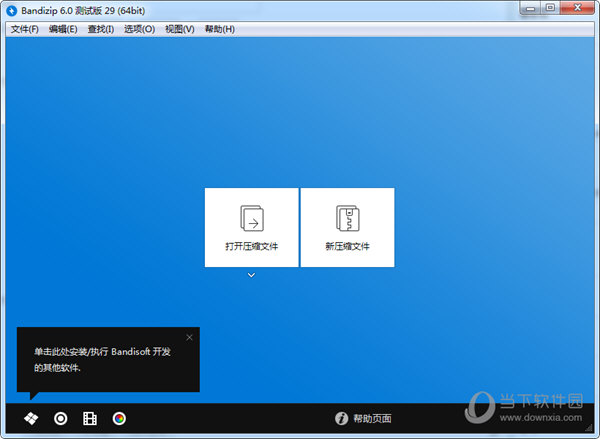This screenshot has height=439, width=600.
Task: Open the 帮助(H) menu
Action: (220, 29)
